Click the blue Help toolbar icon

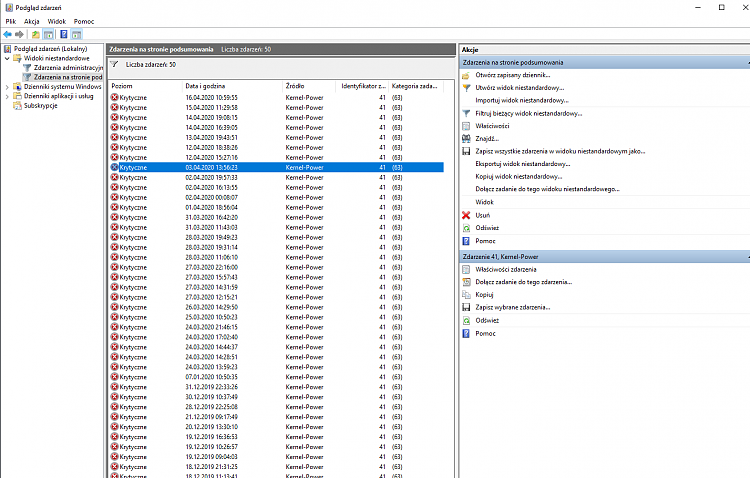point(63,34)
